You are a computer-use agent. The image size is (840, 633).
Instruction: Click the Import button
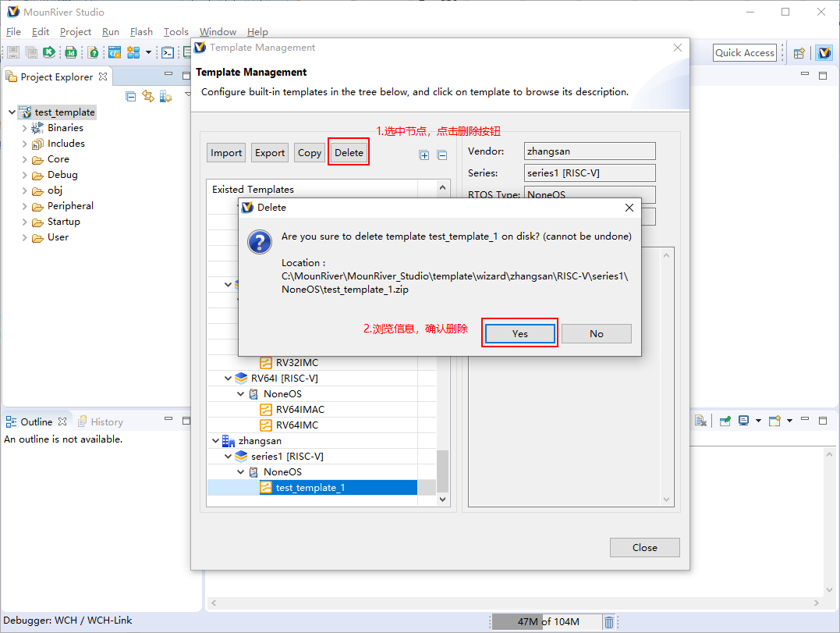click(x=226, y=153)
